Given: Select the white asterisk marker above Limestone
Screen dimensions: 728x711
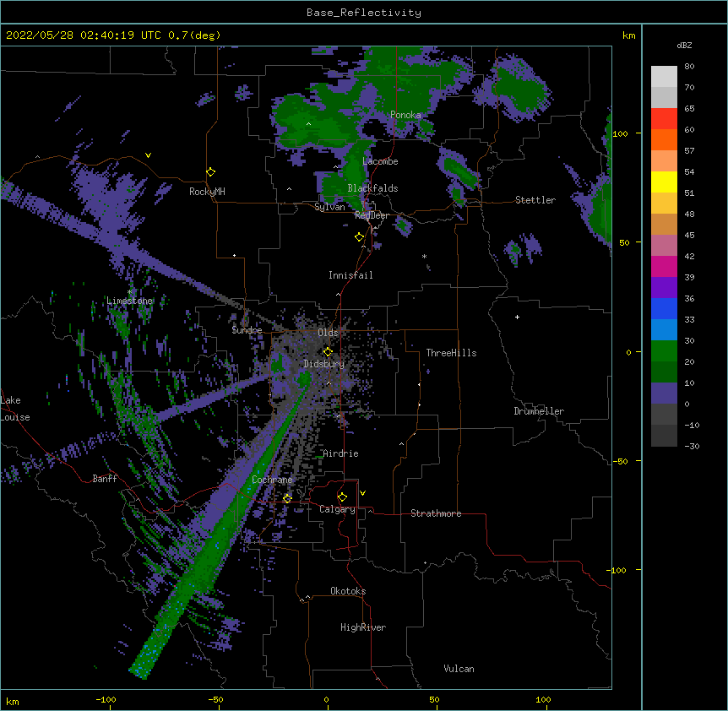Looking at the screenshot, I should pyautogui.click(x=130, y=292).
